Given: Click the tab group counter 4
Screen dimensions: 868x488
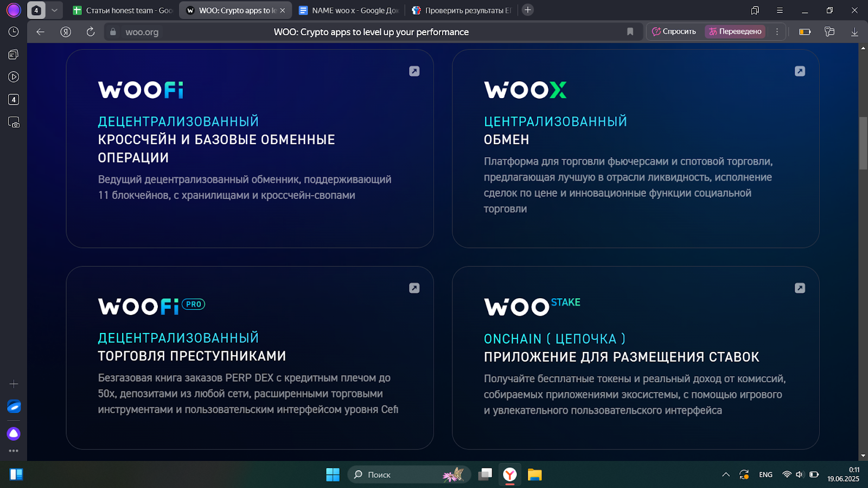Looking at the screenshot, I should coord(36,10).
